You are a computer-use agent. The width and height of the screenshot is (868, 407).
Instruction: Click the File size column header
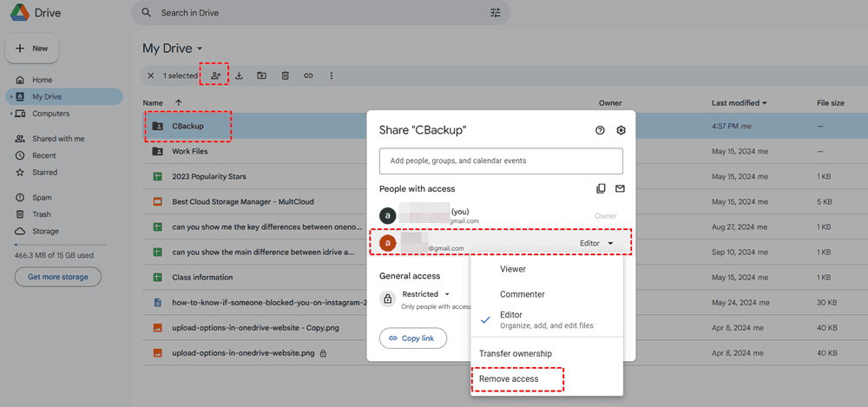(x=831, y=103)
